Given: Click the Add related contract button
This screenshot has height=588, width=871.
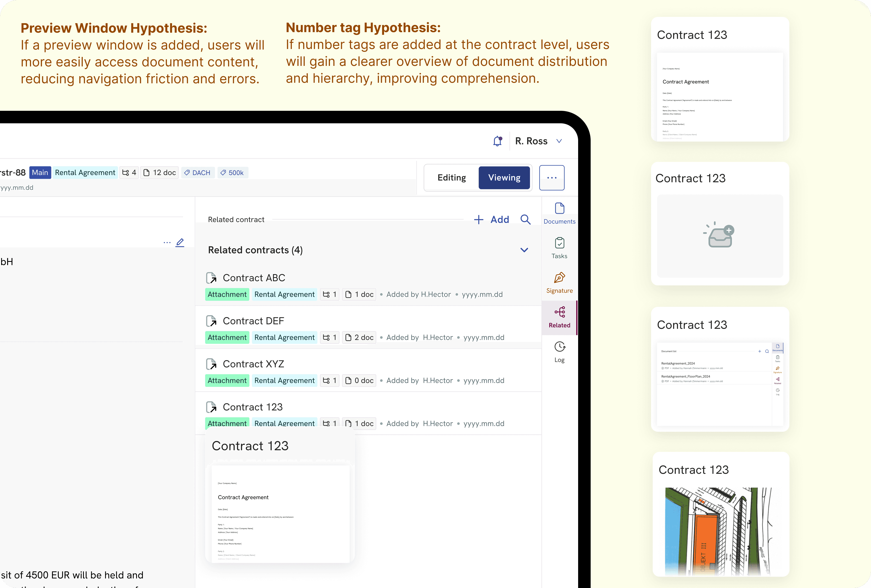Looking at the screenshot, I should coord(491,220).
